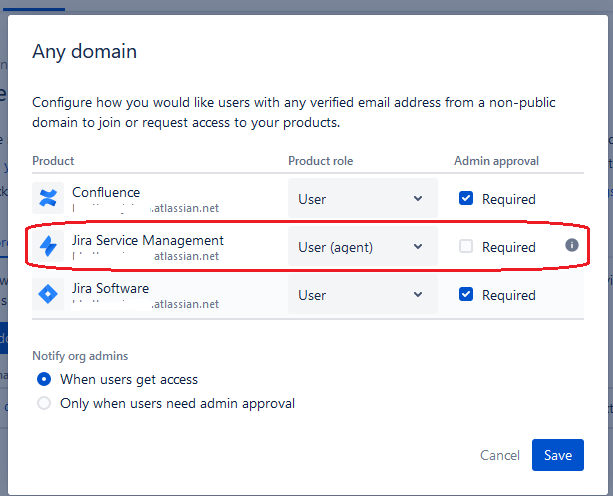Untick Required admin approval for Jira Software
Viewport: 613px width, 496px height.
click(x=466, y=294)
